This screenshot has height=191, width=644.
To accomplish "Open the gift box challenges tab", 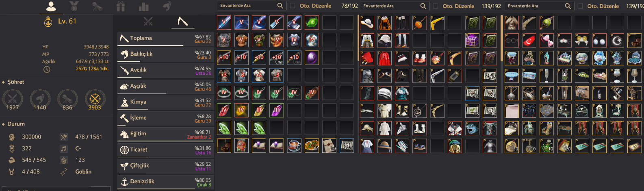I will [x=121, y=6].
